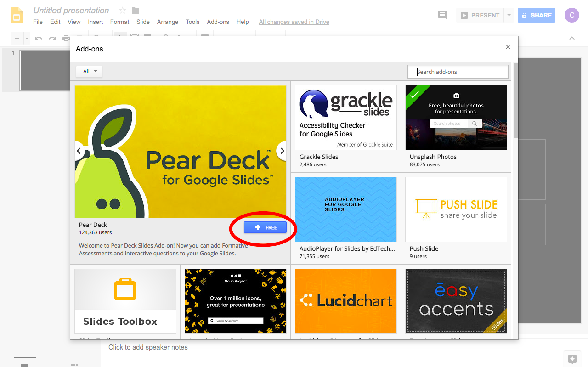This screenshot has width=588, height=367.
Task: Click the Add-ons dialog scrollbar
Action: point(515,101)
